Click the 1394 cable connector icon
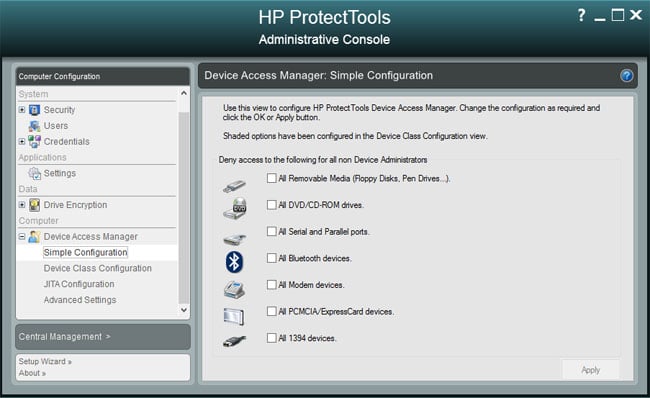650x398 pixels. click(x=234, y=341)
